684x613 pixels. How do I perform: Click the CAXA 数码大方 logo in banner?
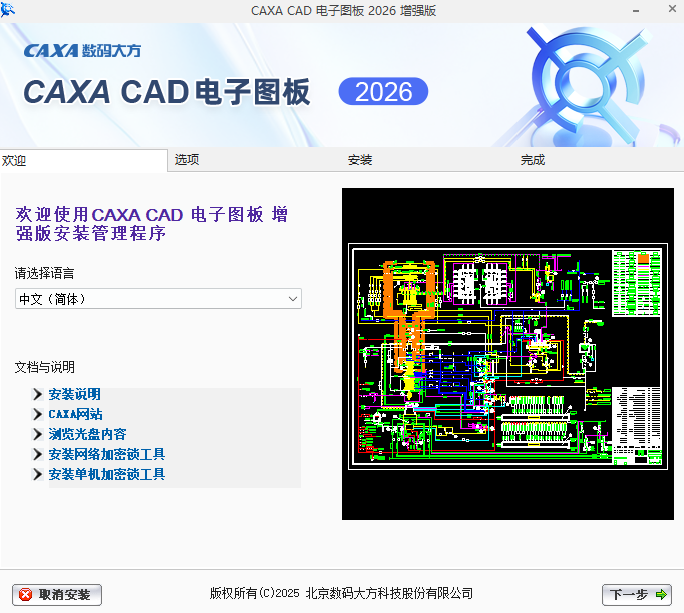pyautogui.click(x=82, y=50)
